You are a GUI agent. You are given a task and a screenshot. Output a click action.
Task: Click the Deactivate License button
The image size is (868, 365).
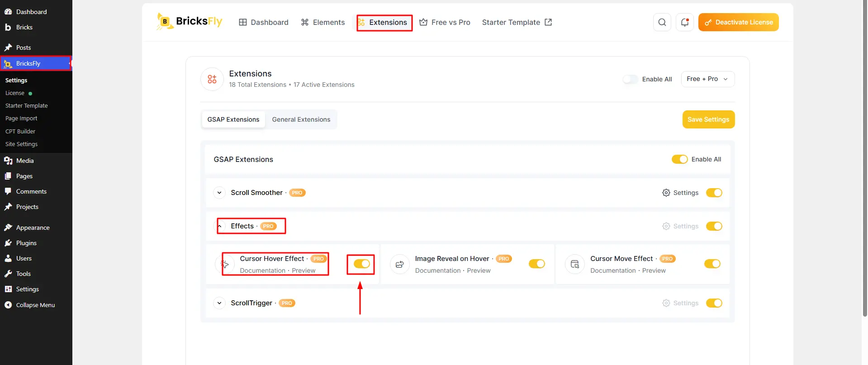pos(738,22)
